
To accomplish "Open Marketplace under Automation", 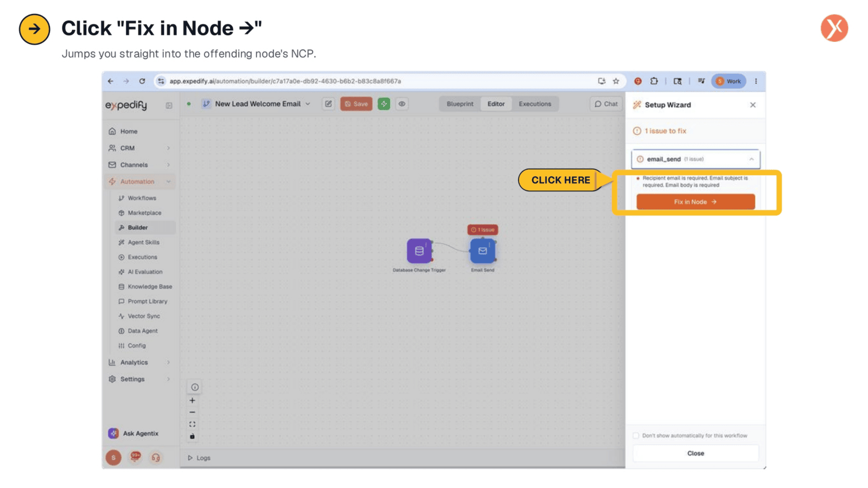I will coord(144,213).
